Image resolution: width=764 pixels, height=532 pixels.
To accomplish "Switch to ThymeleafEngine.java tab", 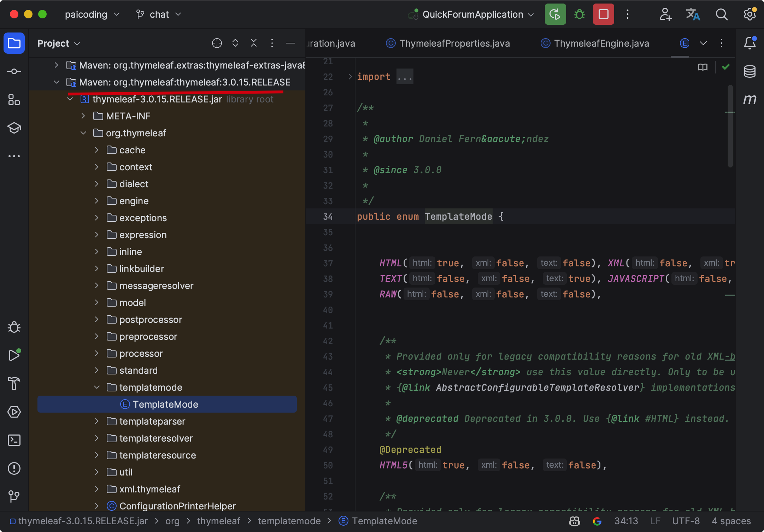I will click(x=601, y=43).
